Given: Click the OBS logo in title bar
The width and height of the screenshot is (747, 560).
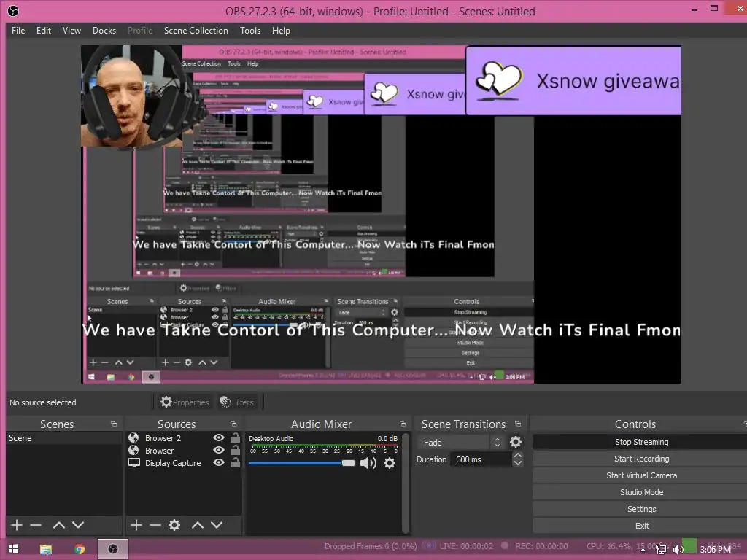Looking at the screenshot, I should point(13,10).
